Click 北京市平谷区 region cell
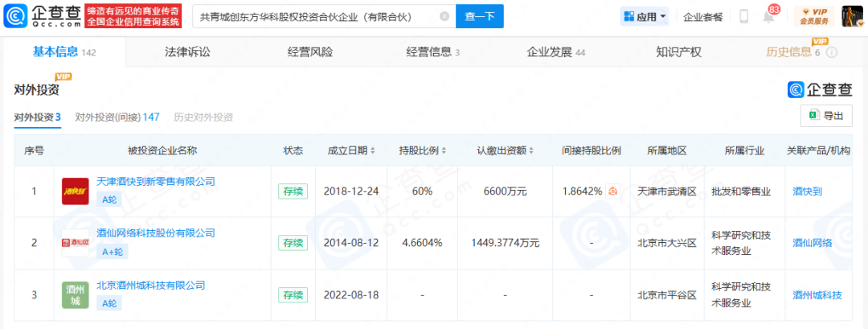Screen dimensions: 868x329 pyautogui.click(x=666, y=294)
